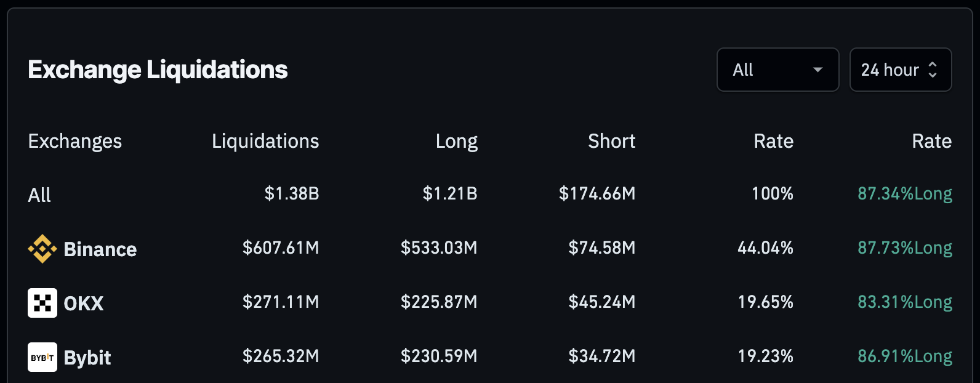Open the OKX exchange link

tap(84, 304)
